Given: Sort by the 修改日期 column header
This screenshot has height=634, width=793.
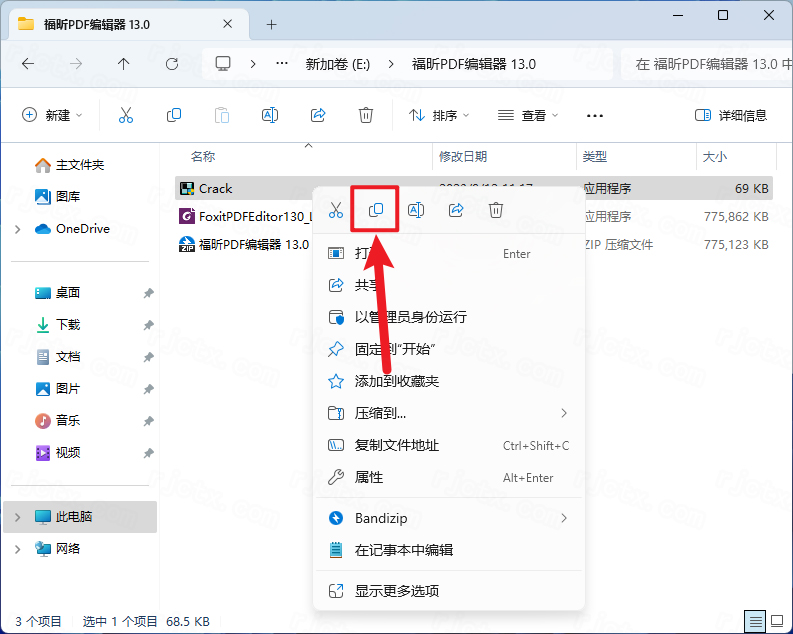Looking at the screenshot, I should (x=463, y=157).
